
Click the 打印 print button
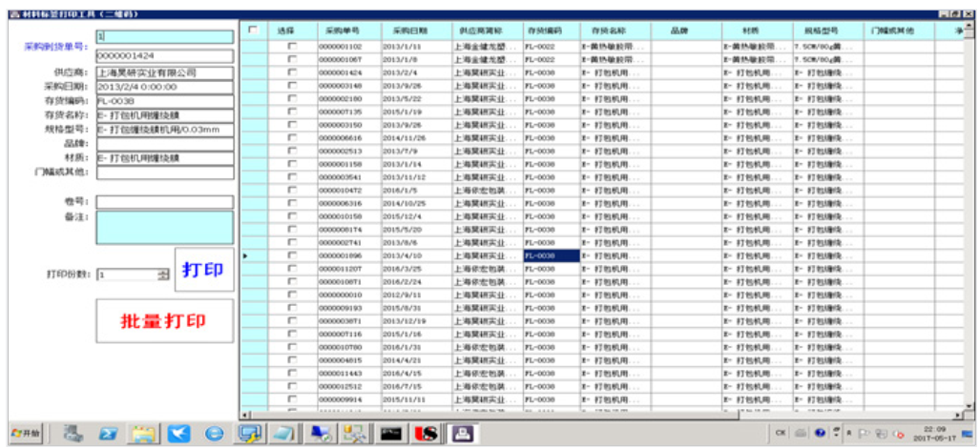204,270
